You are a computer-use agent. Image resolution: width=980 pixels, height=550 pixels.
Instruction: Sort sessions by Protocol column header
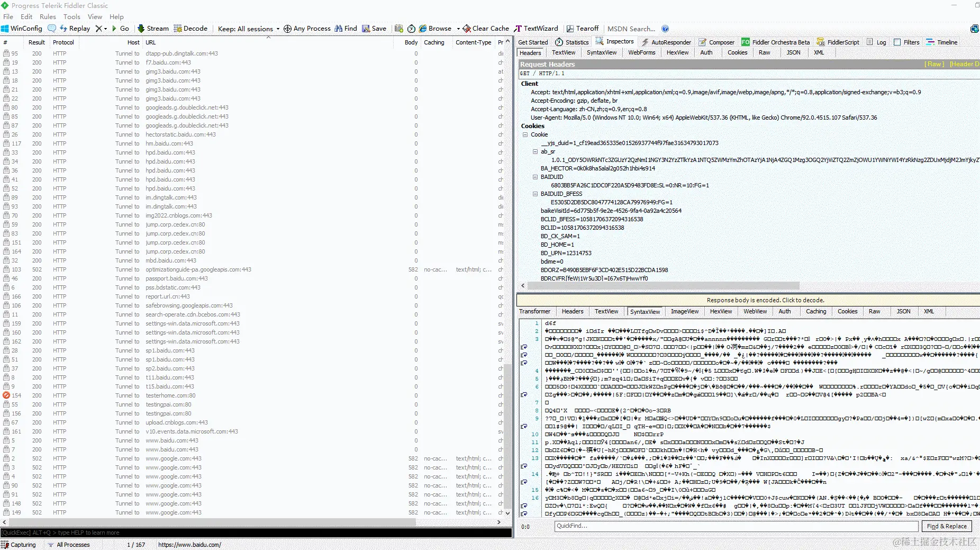(x=63, y=42)
